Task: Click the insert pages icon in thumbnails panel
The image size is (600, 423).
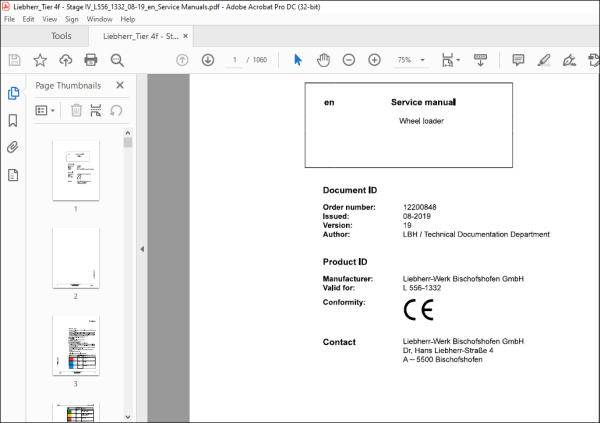Action: tap(96, 110)
